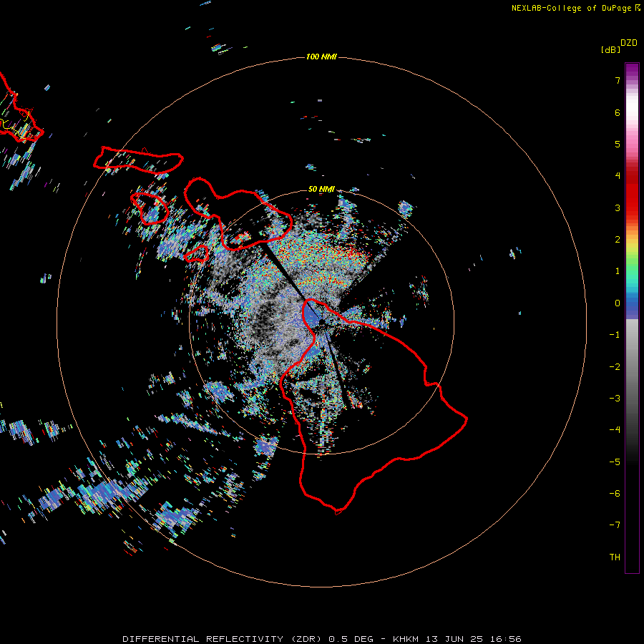Image resolution: width=644 pixels, height=644 pixels.
Task: Click the -5 value on color scale
Action: pos(615,462)
